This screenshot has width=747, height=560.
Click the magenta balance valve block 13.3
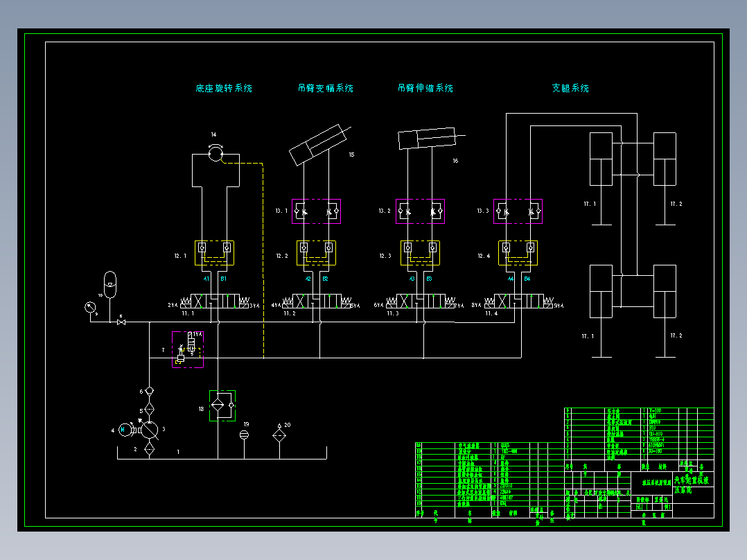[518, 211]
